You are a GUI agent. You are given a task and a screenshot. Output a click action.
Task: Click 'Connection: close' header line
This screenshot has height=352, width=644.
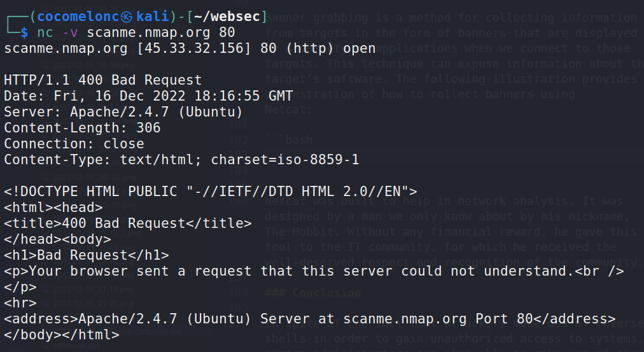(x=74, y=144)
